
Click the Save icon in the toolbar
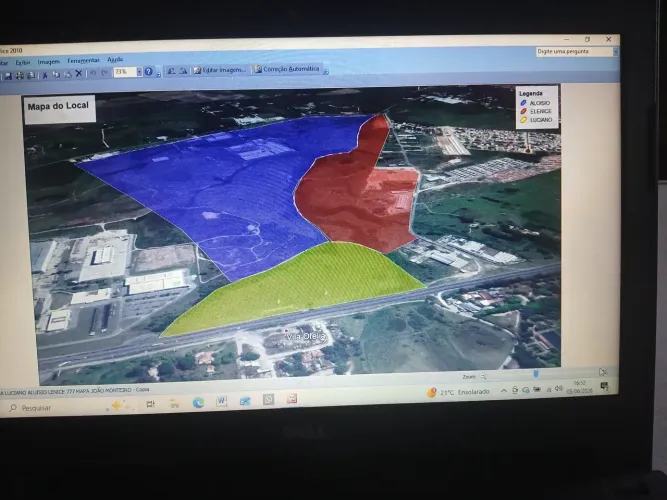click(x=8, y=76)
